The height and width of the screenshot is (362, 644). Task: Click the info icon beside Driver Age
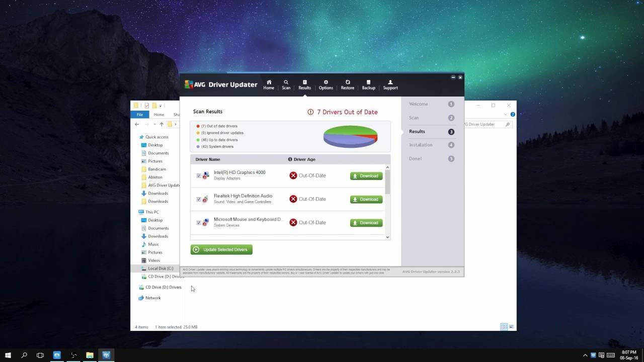pyautogui.click(x=290, y=159)
